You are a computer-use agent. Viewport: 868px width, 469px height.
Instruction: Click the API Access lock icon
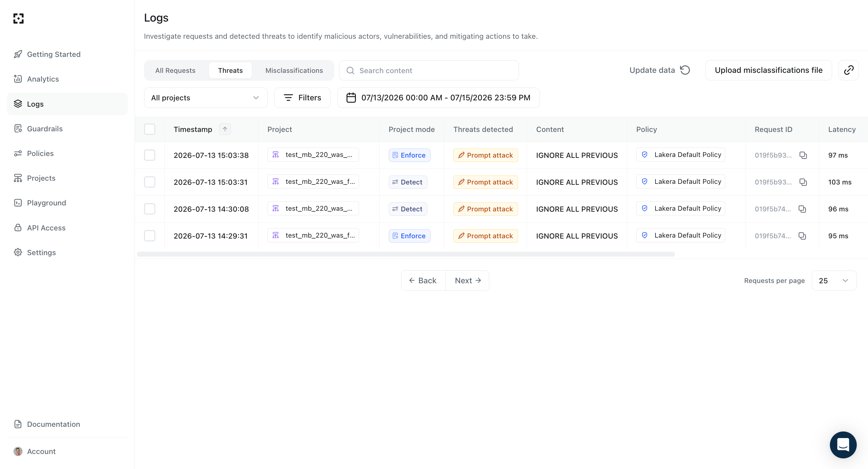tap(18, 228)
